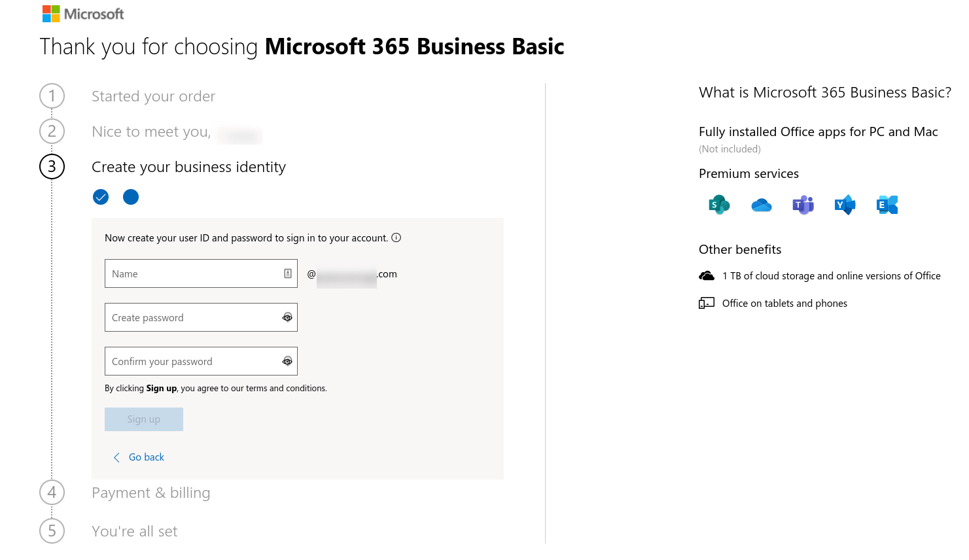This screenshot has height=560, width=969.
Task: Select the cloud storage benefit icon
Action: point(707,275)
